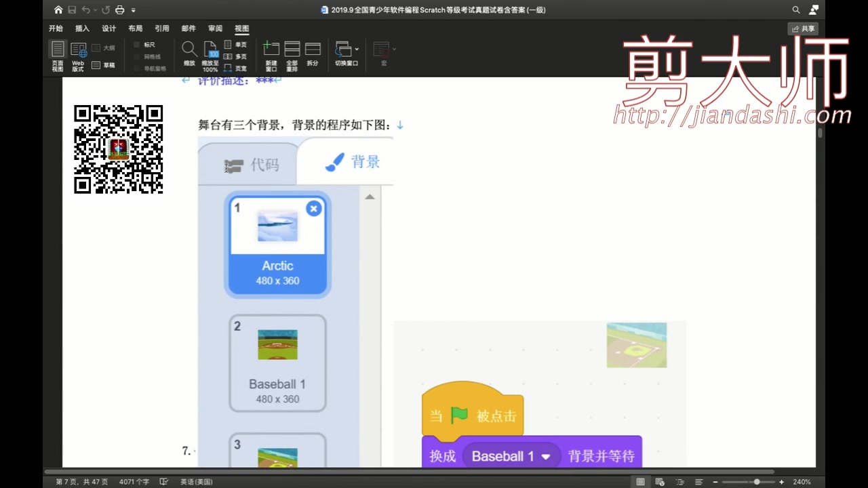Open the 邮件 ribbon tab

(x=189, y=28)
